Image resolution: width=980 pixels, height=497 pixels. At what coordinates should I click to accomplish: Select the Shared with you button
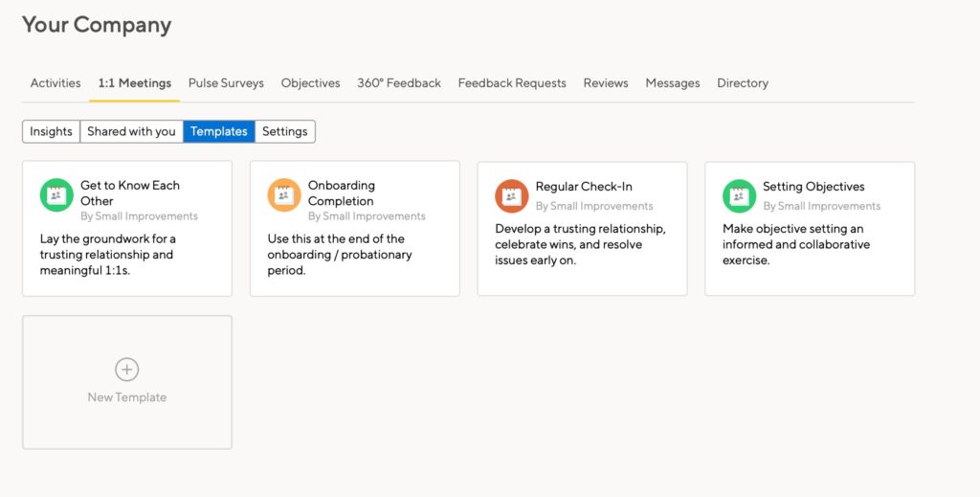[x=131, y=131]
